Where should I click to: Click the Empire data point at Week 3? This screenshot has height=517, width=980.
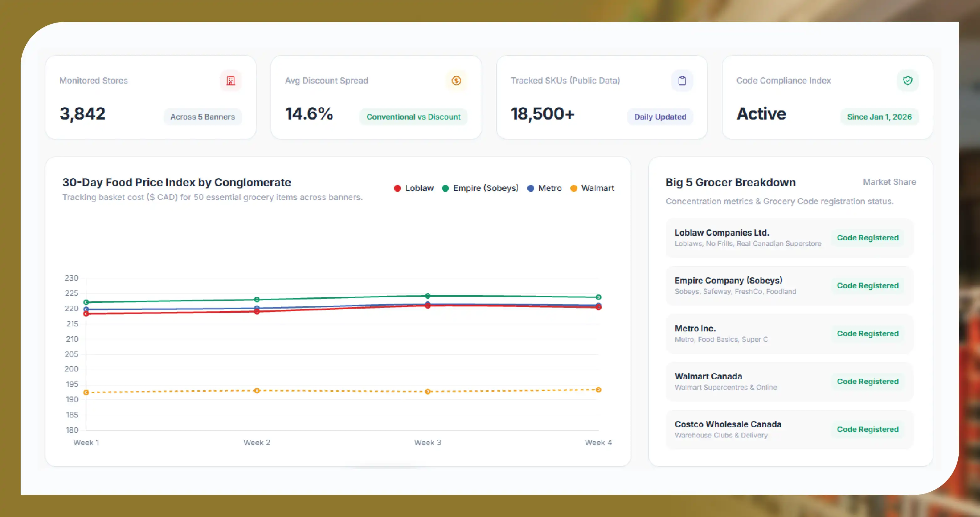pyautogui.click(x=428, y=296)
